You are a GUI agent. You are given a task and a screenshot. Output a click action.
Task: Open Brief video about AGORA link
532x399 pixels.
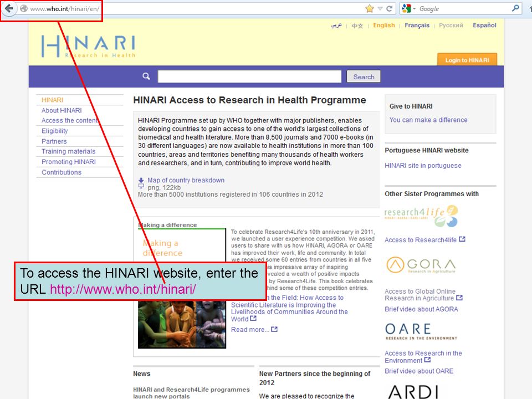pyautogui.click(x=421, y=309)
